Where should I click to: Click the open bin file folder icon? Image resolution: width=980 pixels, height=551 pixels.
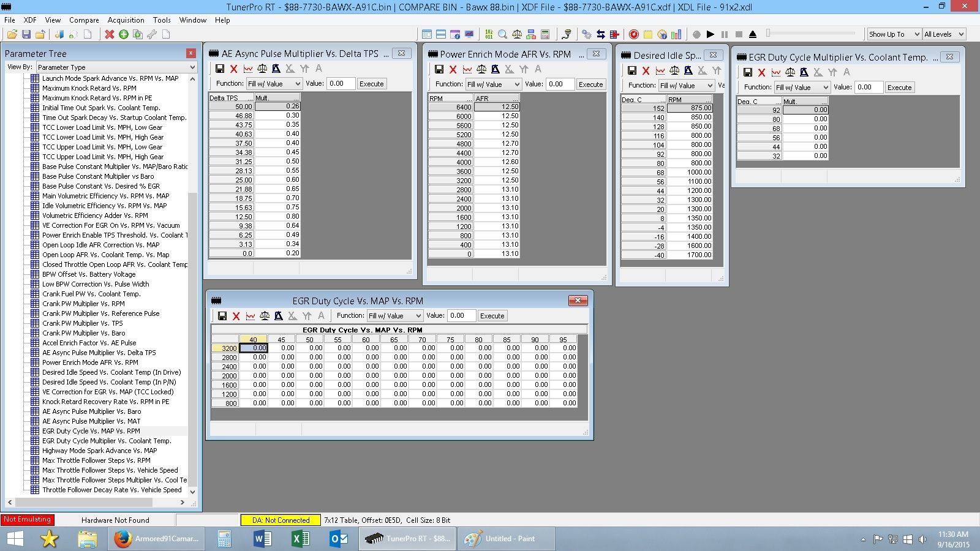coord(12,34)
